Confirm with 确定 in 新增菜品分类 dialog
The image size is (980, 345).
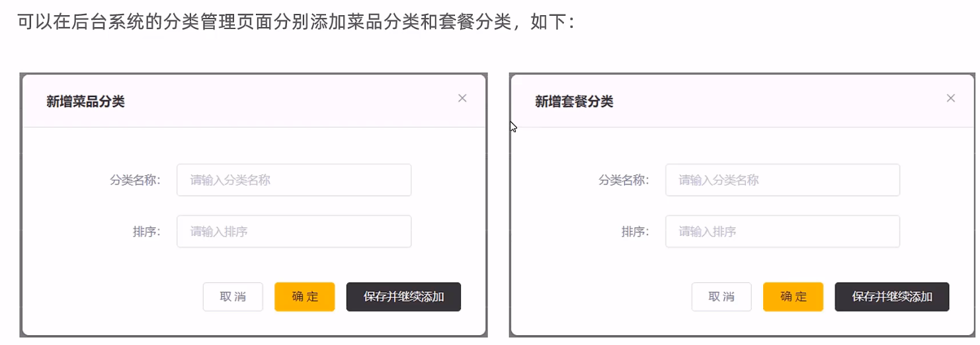pos(304,297)
